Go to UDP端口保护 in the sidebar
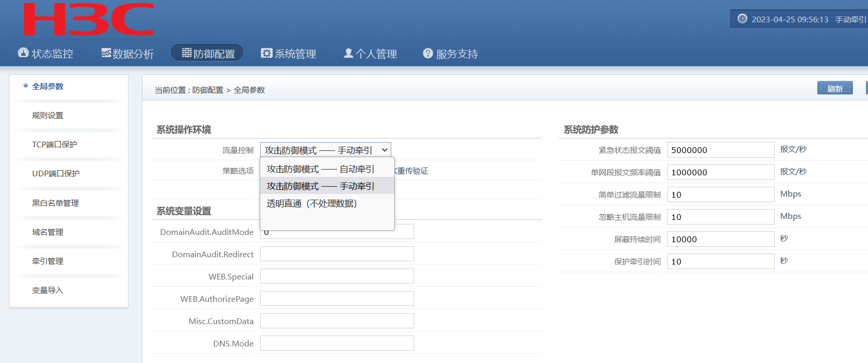 point(56,174)
